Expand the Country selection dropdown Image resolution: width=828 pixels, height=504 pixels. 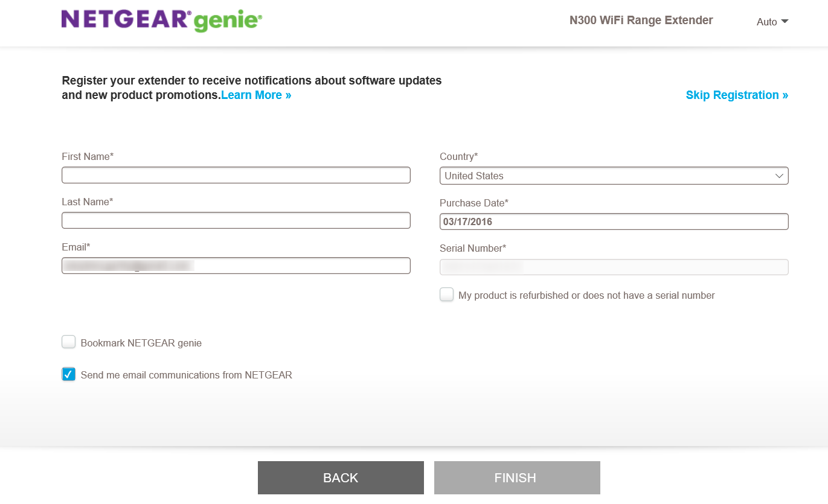(614, 176)
